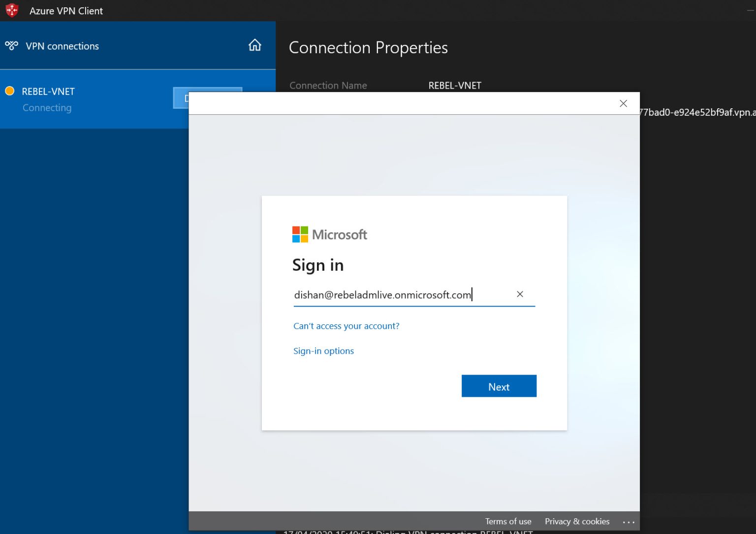Image resolution: width=756 pixels, height=534 pixels.
Task: Click the orange REBEL-VNET status indicator
Action: click(9, 91)
